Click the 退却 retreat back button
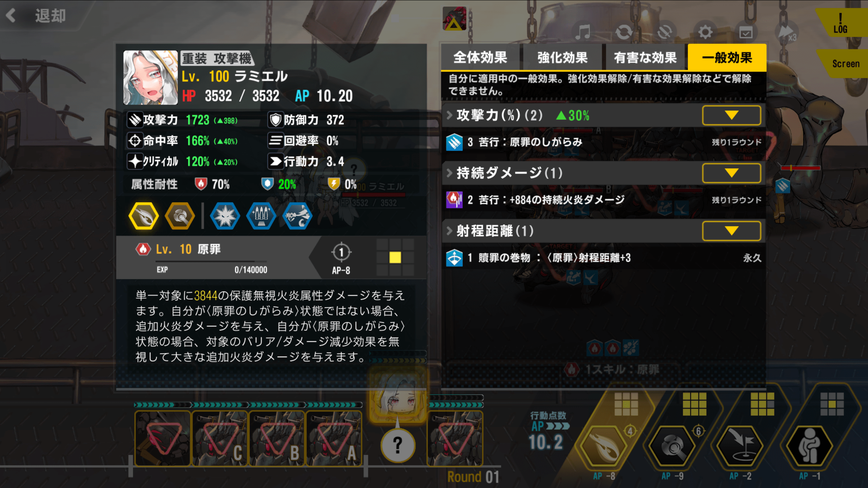This screenshot has height=488, width=868. (36, 16)
